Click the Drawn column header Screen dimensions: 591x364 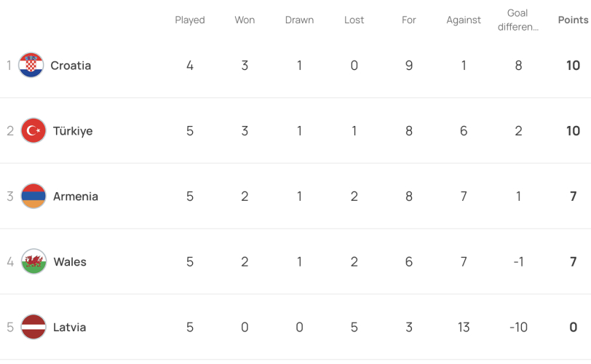(299, 20)
